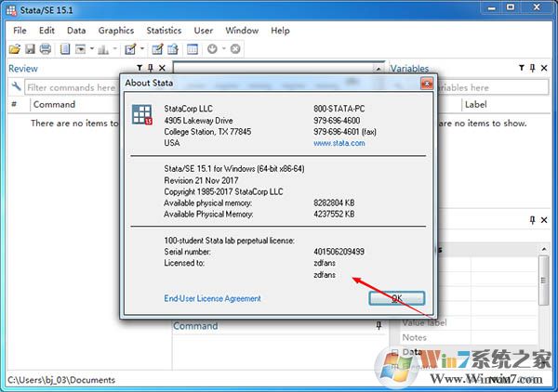
Task: Click the Variables filter input field
Action: coord(493,87)
